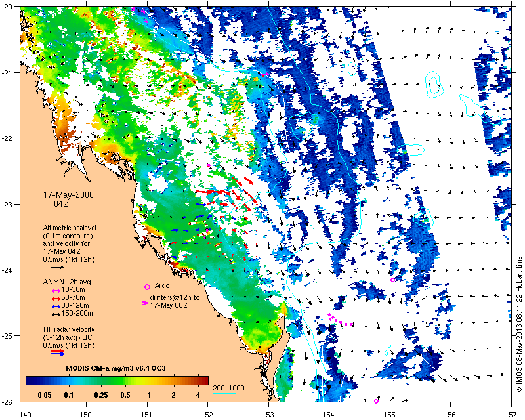
Task: Click the ANMN 12h avg heading
Action: pyautogui.click(x=67, y=282)
